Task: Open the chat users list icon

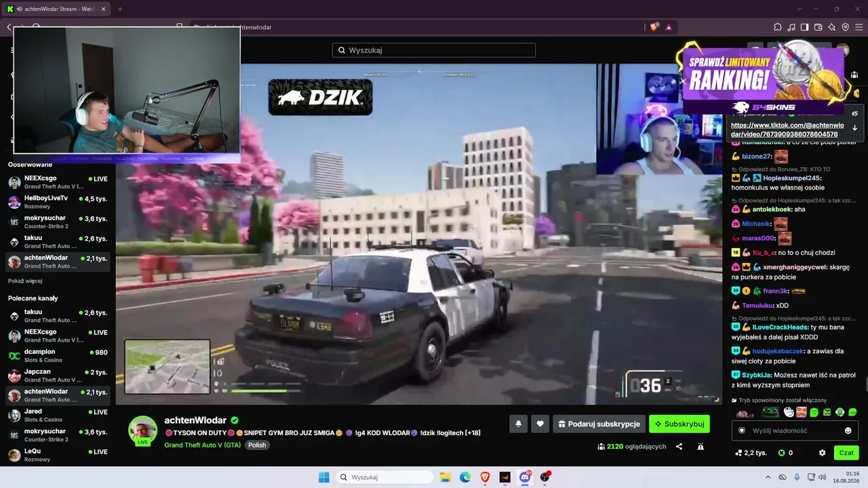Action: [x=854, y=75]
